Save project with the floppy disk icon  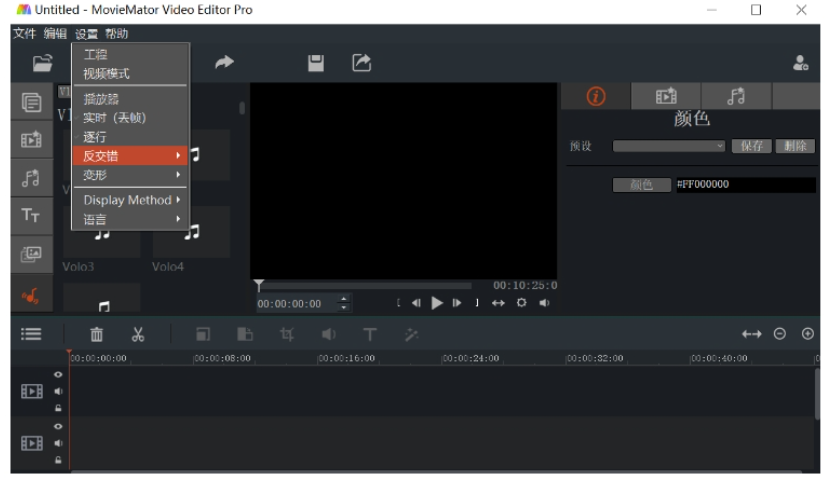point(316,63)
